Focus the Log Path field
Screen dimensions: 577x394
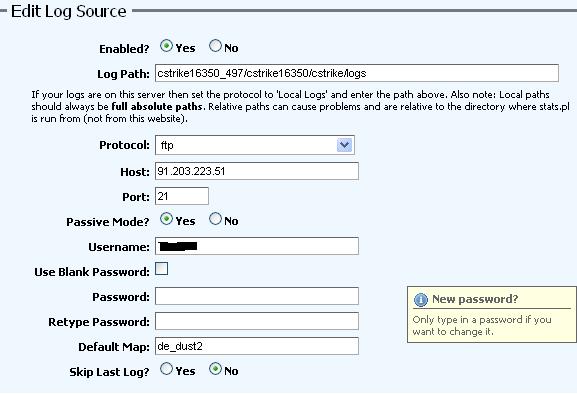(x=357, y=73)
